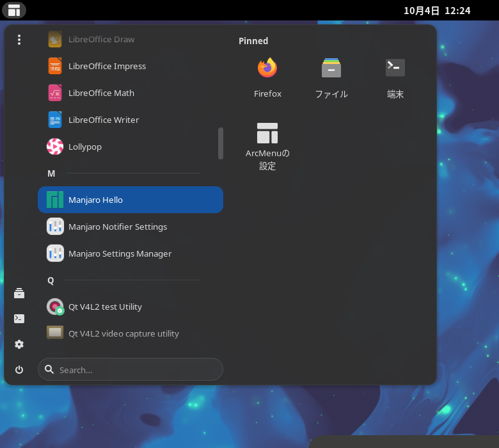Click the Lollypop music player icon

pos(55,147)
